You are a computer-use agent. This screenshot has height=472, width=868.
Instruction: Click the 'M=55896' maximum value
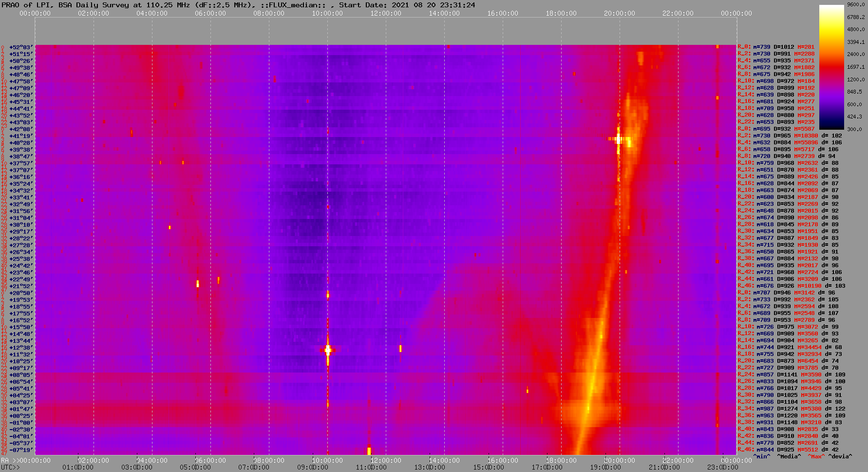806,143
